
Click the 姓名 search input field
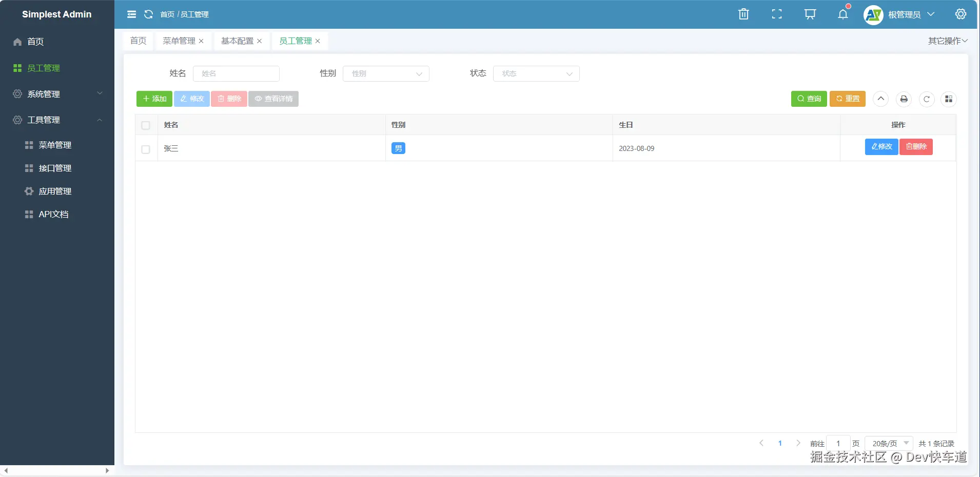click(236, 74)
